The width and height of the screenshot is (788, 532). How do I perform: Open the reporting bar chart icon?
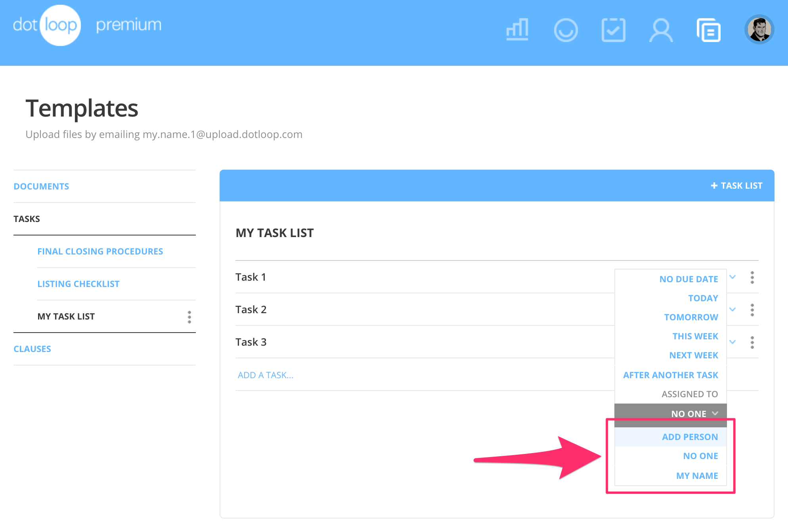517,30
